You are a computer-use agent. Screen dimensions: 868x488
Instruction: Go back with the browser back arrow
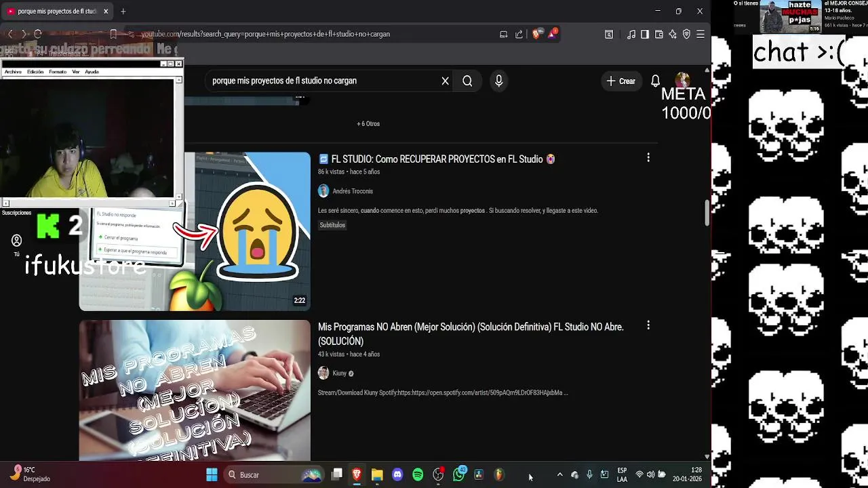click(x=10, y=34)
